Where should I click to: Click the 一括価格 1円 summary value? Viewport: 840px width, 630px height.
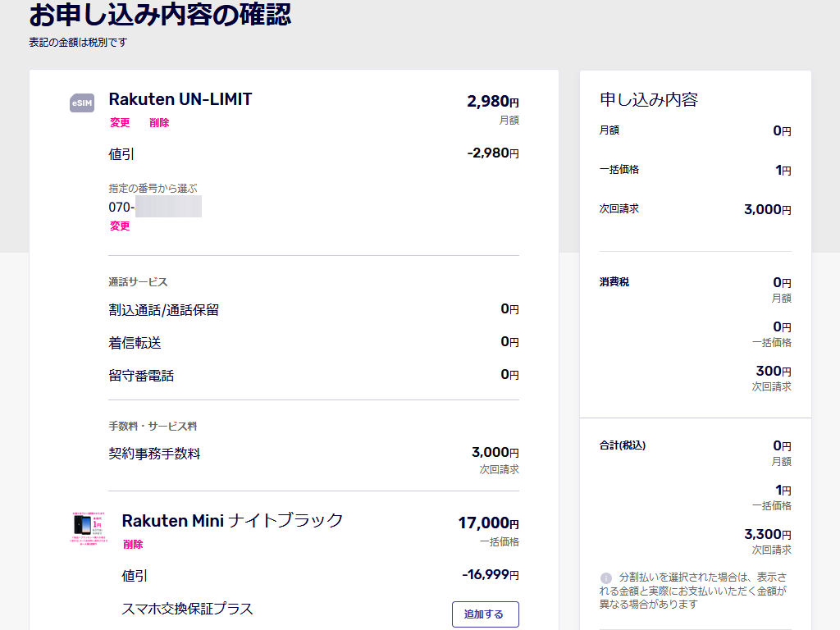[x=783, y=171]
